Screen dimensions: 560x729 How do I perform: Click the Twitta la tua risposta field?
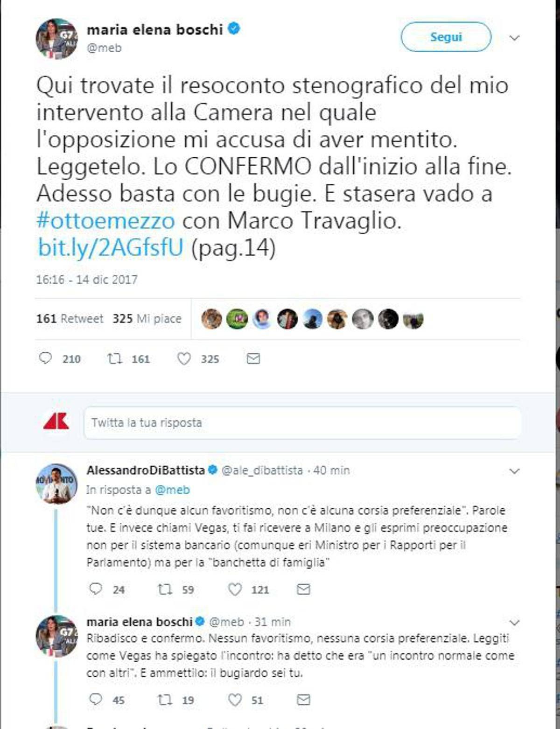coord(302,423)
